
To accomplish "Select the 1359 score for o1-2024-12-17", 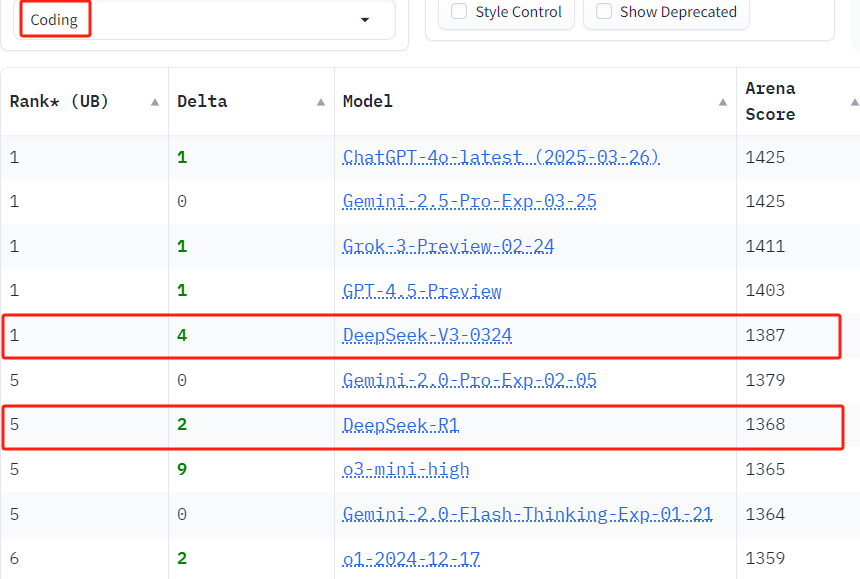I will 765,558.
